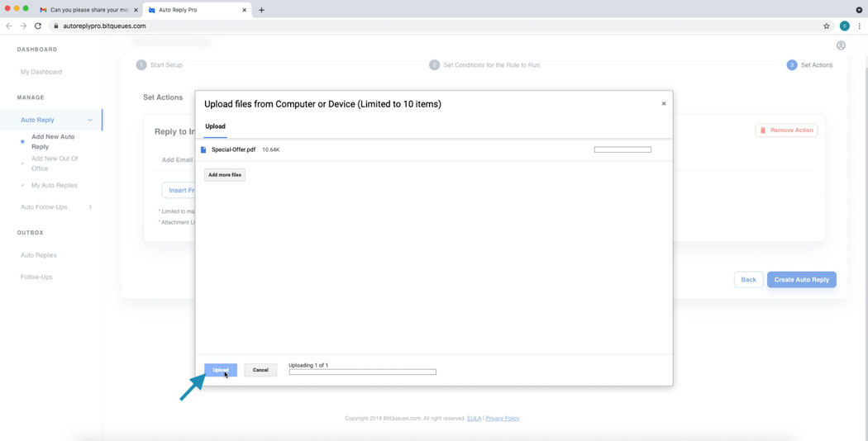Click the Insert button behind the dialog
Viewport: 868px width, 441px height.
(179, 190)
